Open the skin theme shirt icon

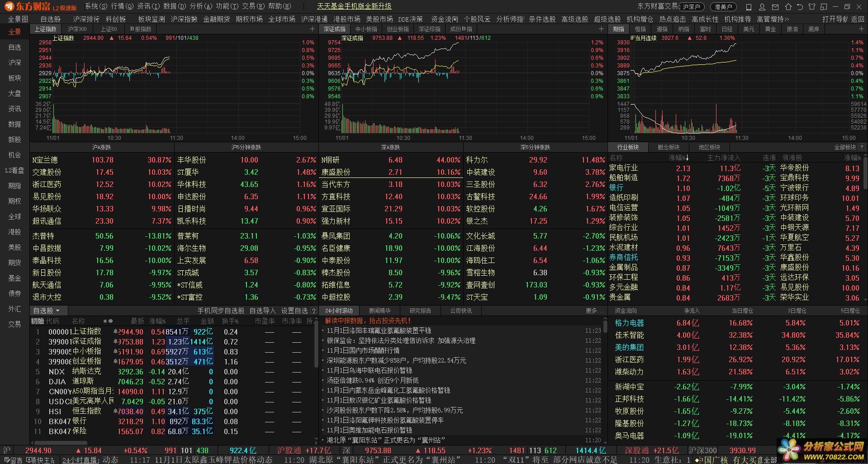point(812,7)
